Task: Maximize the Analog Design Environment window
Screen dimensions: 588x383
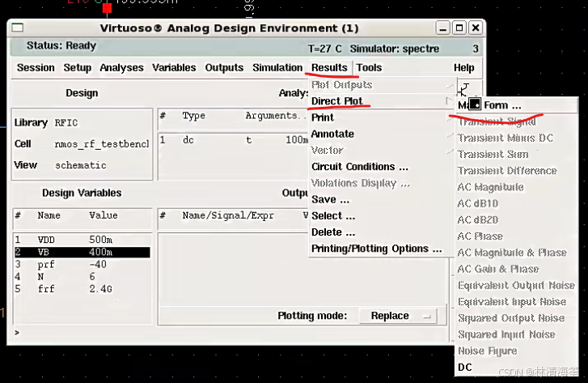Action: click(459, 28)
